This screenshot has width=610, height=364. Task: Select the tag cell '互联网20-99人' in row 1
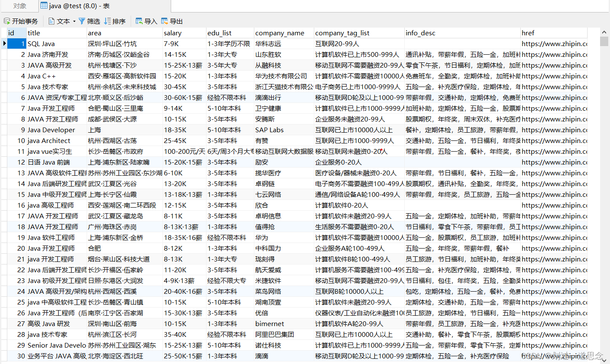click(360, 44)
